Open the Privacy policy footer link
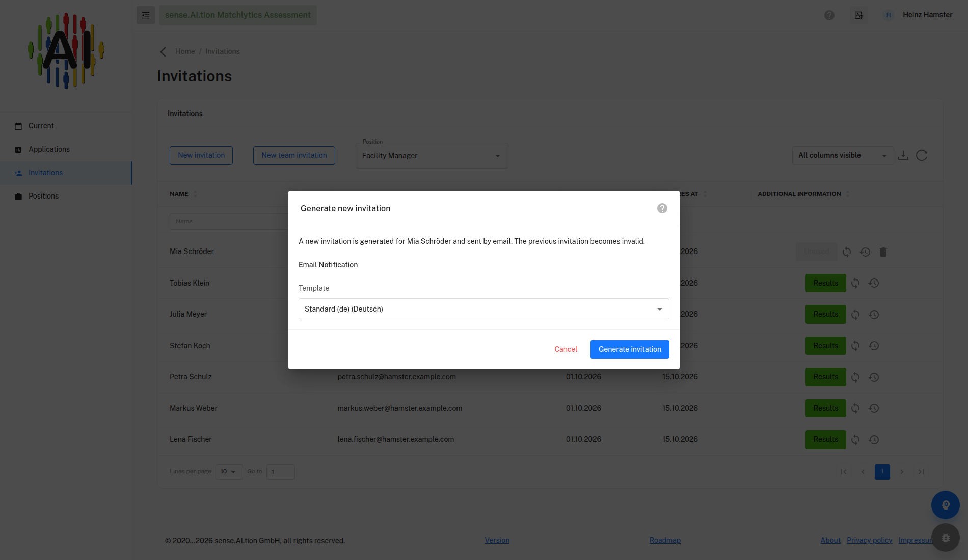Screen dimensions: 968x560 click(x=869, y=540)
